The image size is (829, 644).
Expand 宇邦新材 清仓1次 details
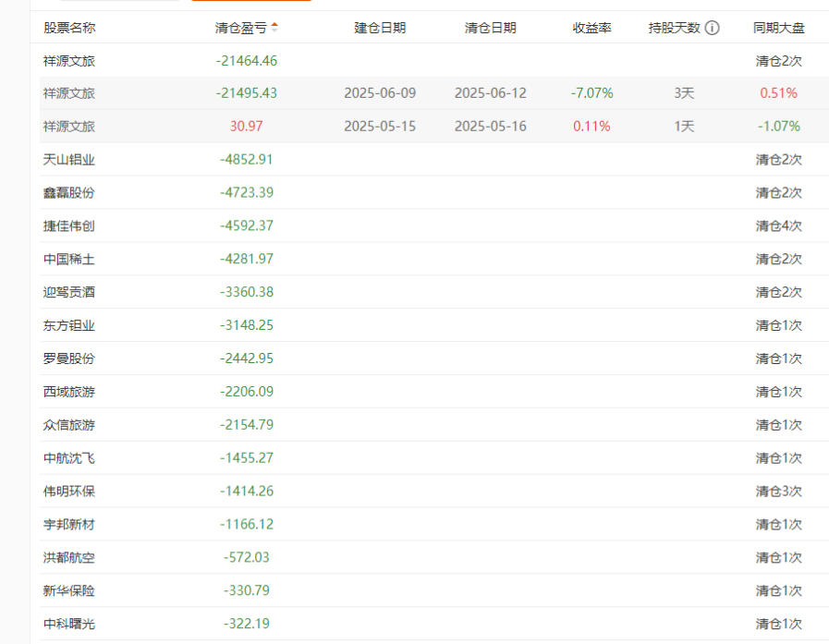(x=779, y=525)
